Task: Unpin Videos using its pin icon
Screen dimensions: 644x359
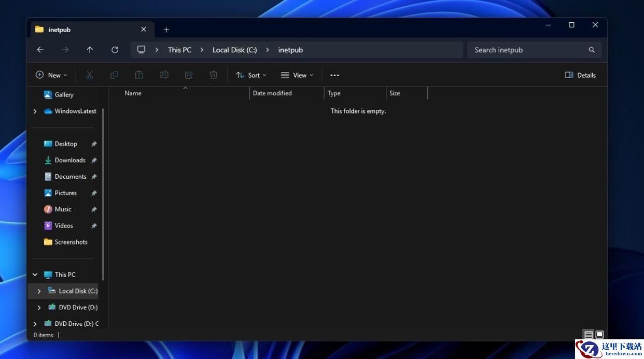Action: click(94, 226)
